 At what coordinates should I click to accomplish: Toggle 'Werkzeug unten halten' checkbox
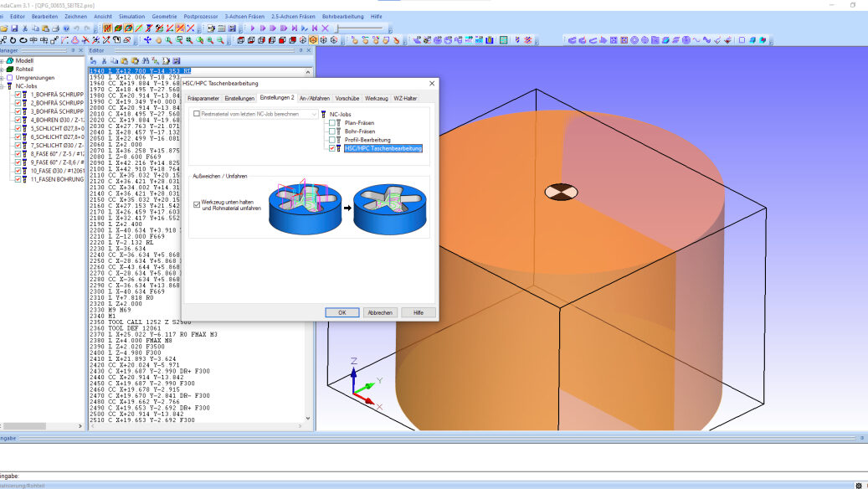click(197, 203)
